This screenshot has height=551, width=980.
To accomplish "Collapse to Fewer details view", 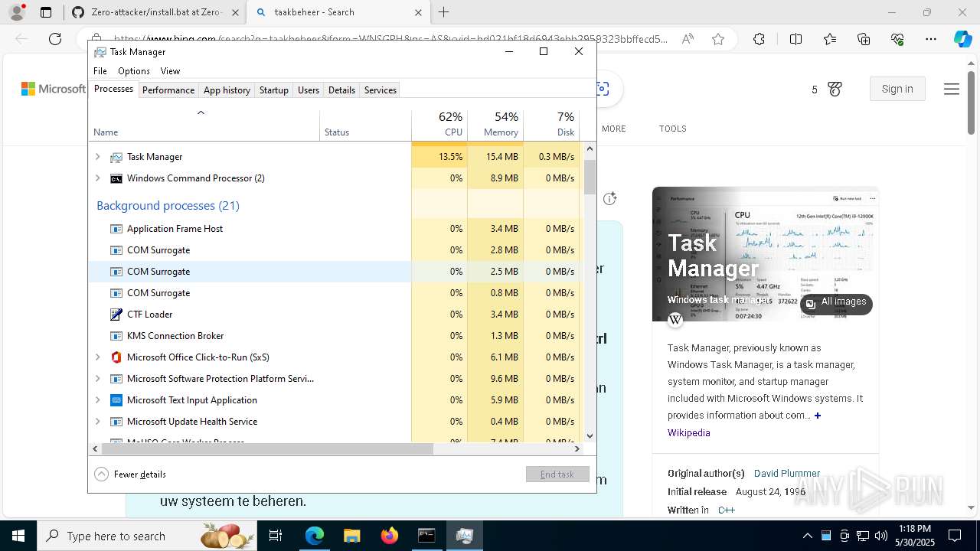I will (130, 474).
